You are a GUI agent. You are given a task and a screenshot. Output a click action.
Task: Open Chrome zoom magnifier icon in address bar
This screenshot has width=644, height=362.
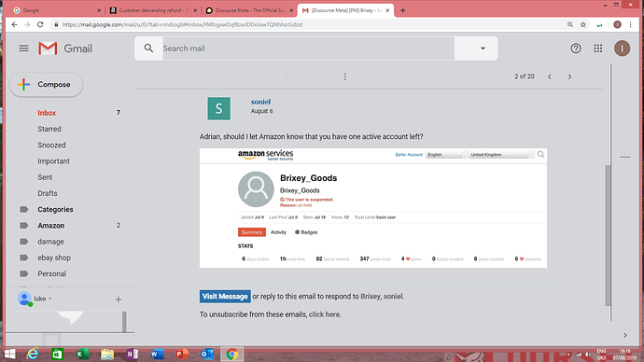tap(570, 24)
